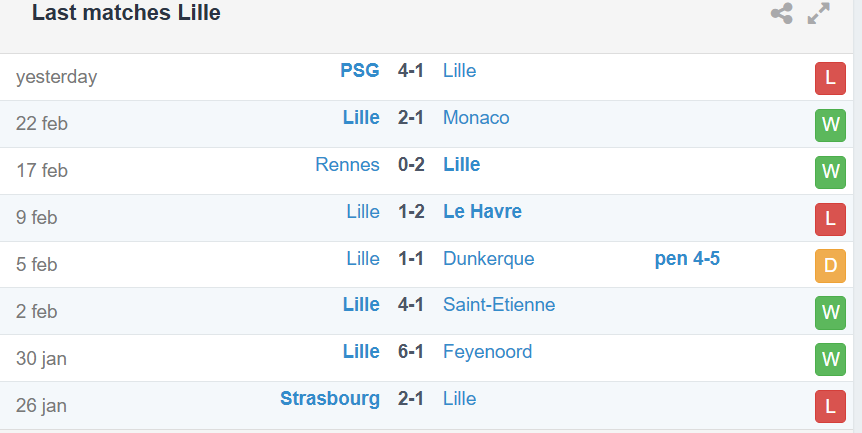Open the Saint-Etienne team link
This screenshot has width=862, height=433.
(499, 304)
